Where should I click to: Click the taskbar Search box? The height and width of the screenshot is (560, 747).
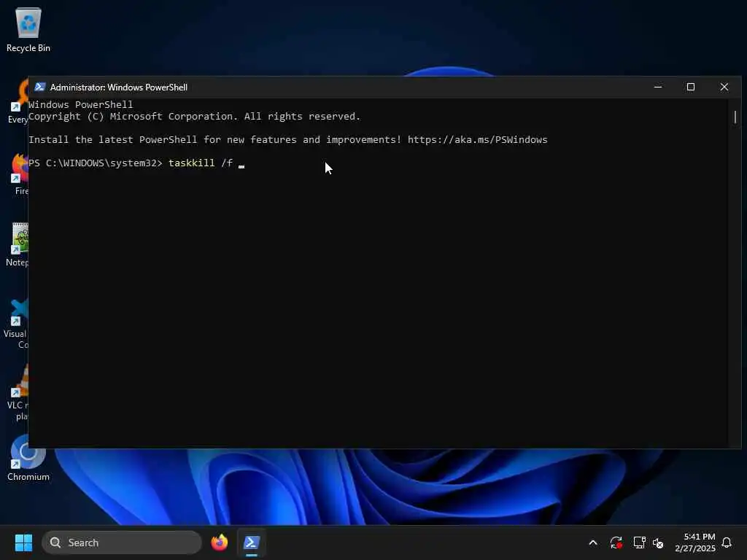pos(122,542)
